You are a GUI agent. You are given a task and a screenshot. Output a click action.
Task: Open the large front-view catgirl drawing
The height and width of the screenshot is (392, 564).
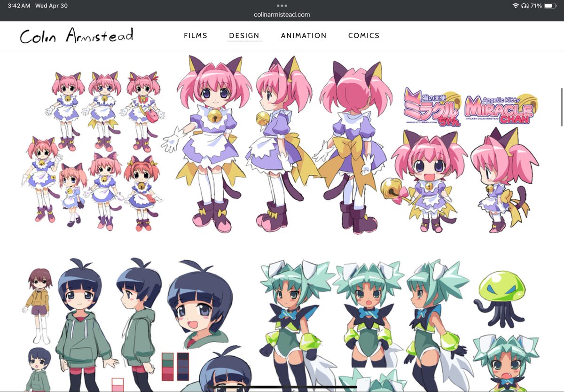210,143
